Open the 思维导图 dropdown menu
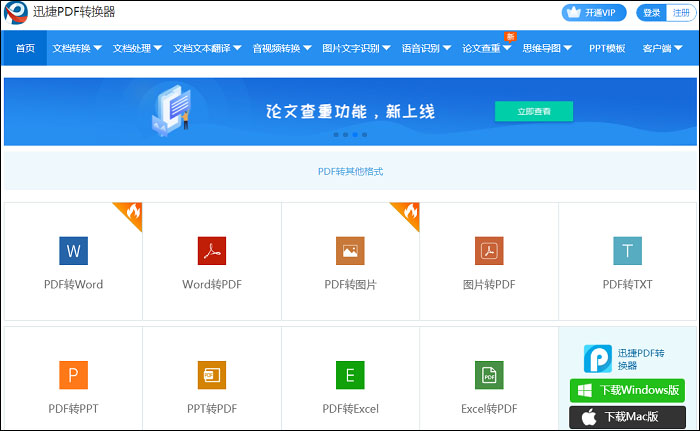The width and height of the screenshot is (700, 431). tap(547, 48)
